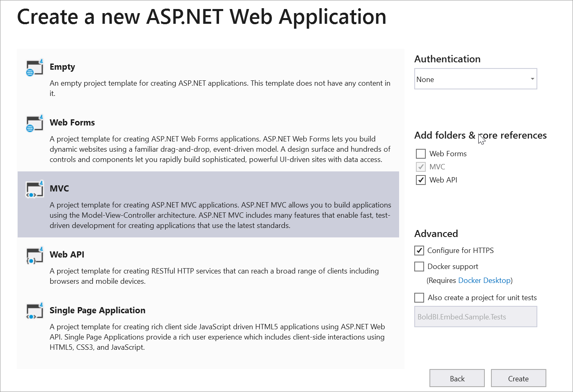Click the Web API template icon
Screen dimensions: 573x392
[34, 256]
